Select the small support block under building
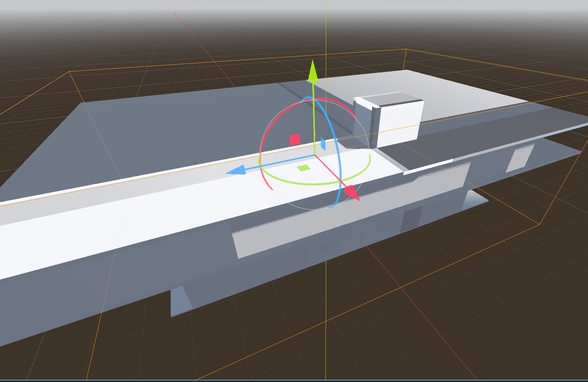Screen dimensions: 588x382 click(181, 302)
